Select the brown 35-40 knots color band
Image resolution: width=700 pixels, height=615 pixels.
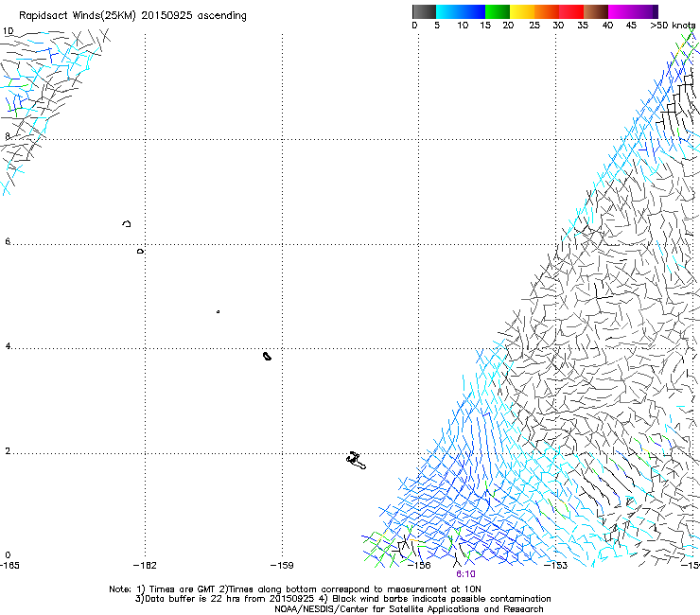(x=596, y=11)
